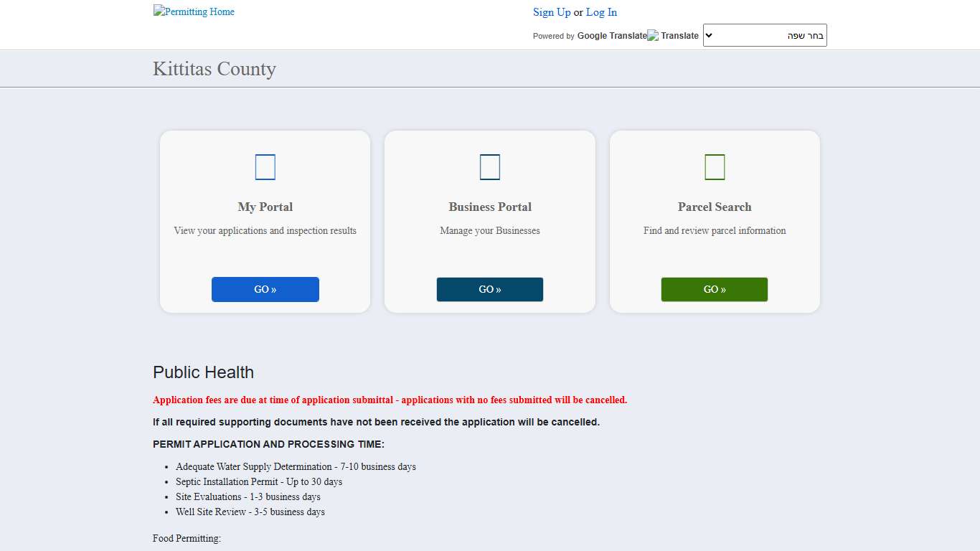Screen dimensions: 980x551
Task: Click the Sign Up link
Action: point(551,12)
